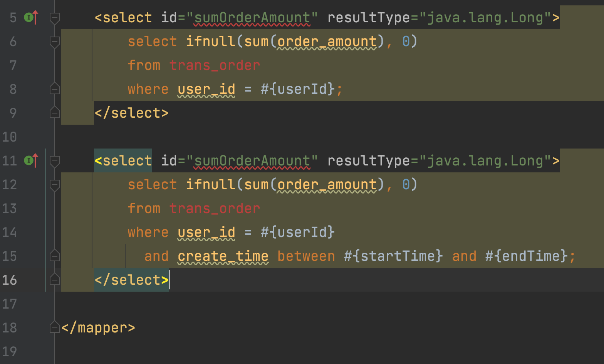The image size is (604, 364).
Task: Click the fold end marker on line 16
Action: click(55, 279)
